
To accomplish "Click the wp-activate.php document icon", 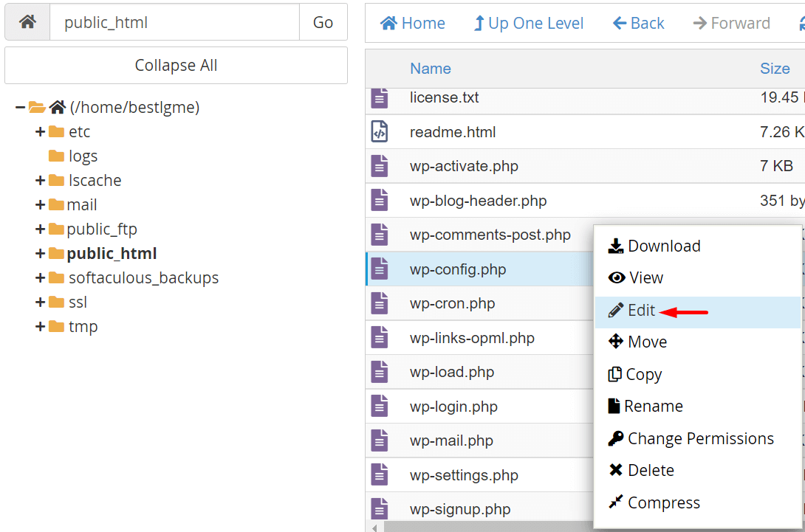I will coord(379,166).
